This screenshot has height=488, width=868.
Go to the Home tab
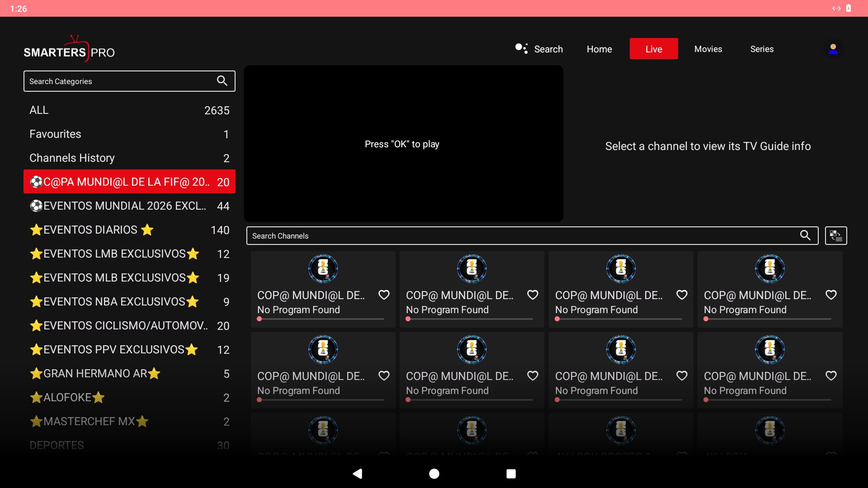[x=599, y=49]
